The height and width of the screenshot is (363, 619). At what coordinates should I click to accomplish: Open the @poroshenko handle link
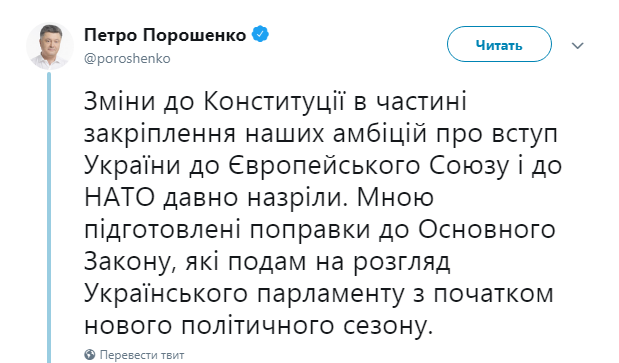(127, 58)
